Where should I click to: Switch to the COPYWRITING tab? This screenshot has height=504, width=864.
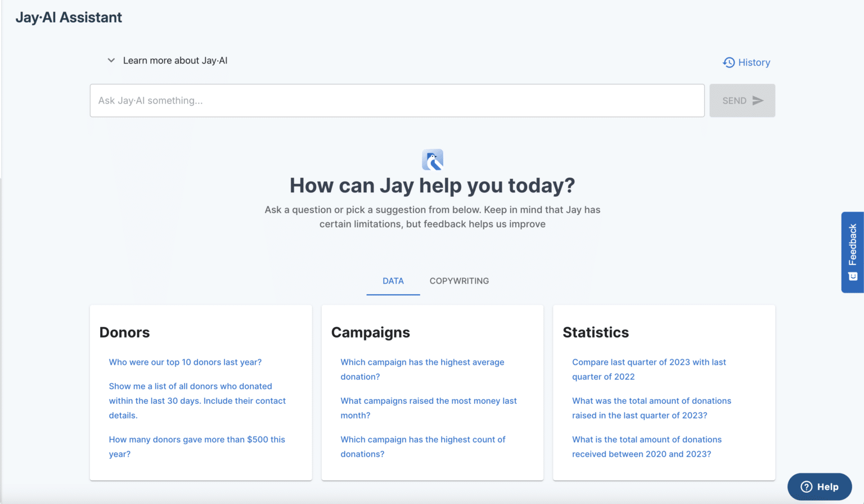pyautogui.click(x=459, y=281)
